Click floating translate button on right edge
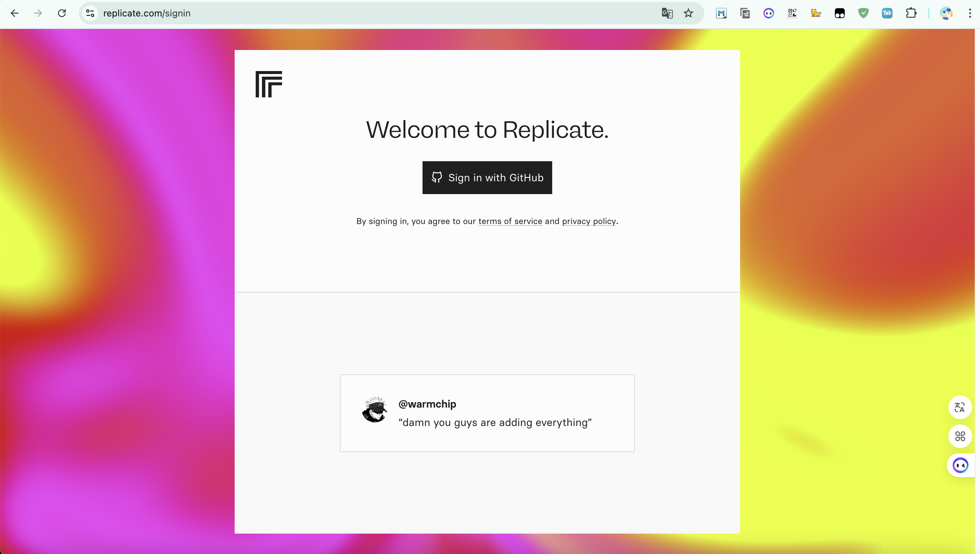 pyautogui.click(x=960, y=408)
